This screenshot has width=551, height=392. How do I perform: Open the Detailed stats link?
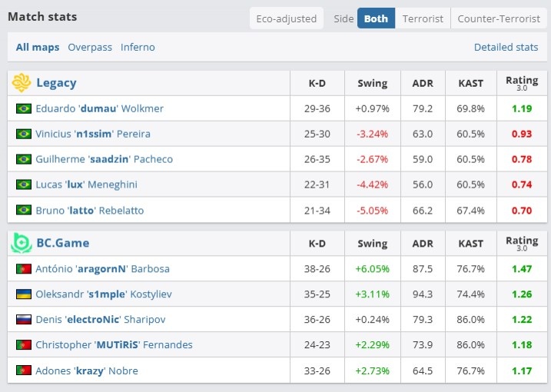point(506,47)
